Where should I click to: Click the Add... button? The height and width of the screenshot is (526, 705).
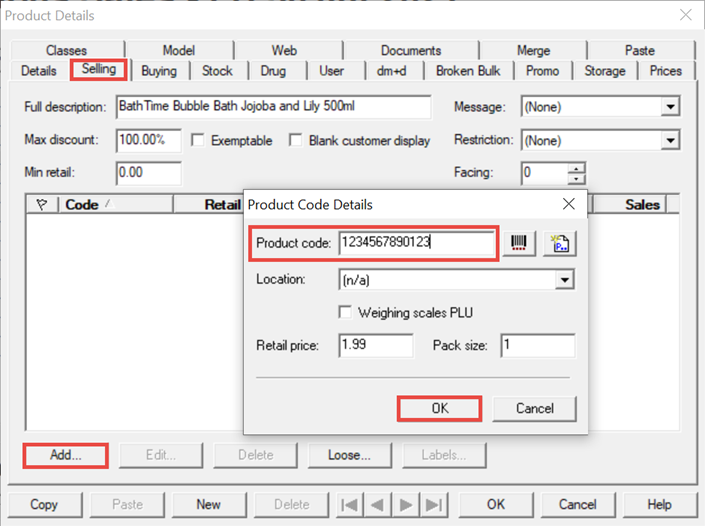[x=66, y=455]
